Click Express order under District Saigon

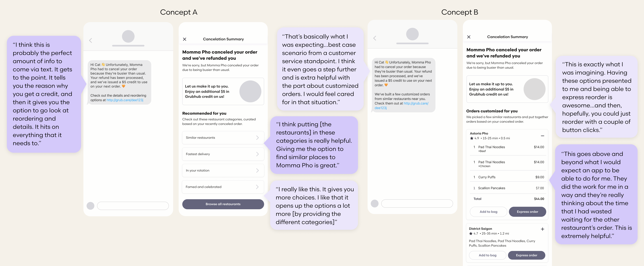click(x=526, y=255)
